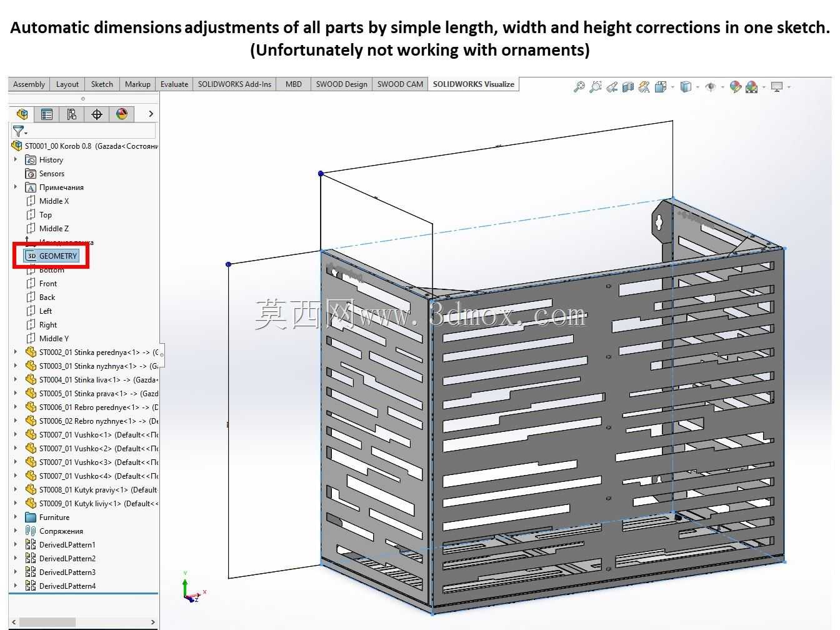This screenshot has height=630, width=840.
Task: Open the ConfigurationManager tab icon
Action: coord(72,114)
